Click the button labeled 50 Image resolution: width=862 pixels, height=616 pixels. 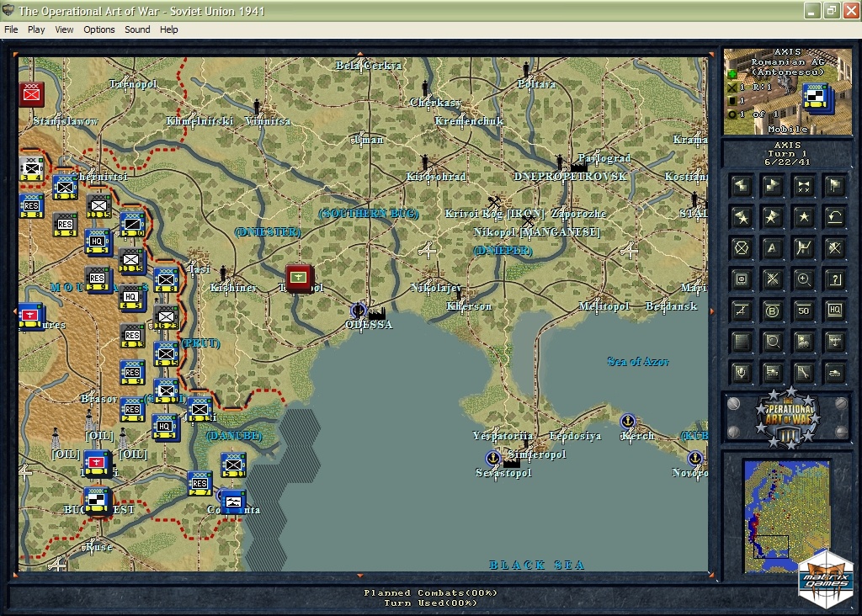click(803, 311)
